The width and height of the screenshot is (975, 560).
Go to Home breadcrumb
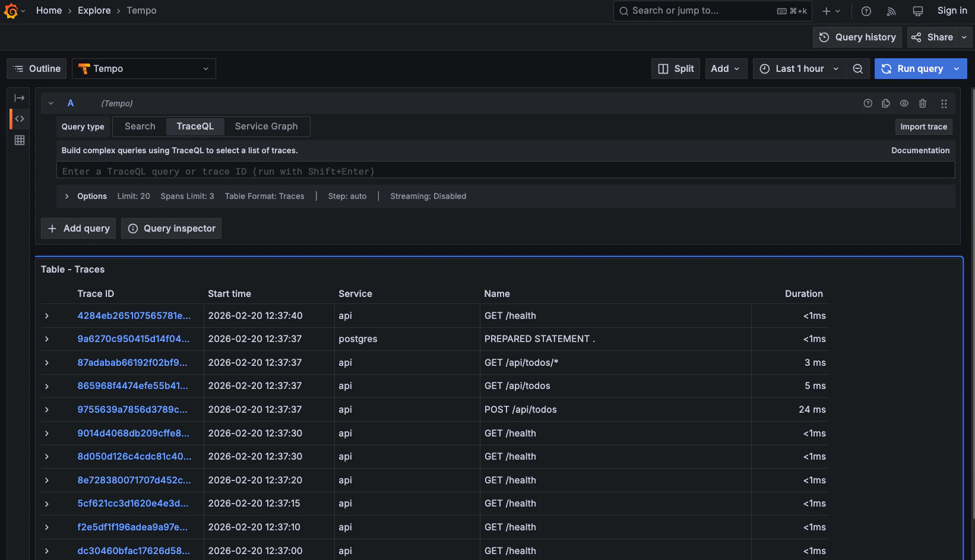pyautogui.click(x=49, y=11)
